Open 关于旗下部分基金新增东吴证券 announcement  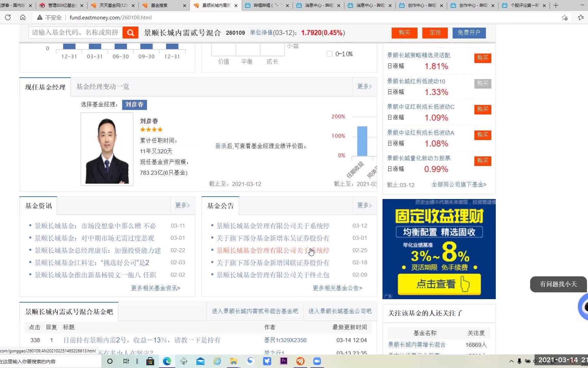[273, 238]
